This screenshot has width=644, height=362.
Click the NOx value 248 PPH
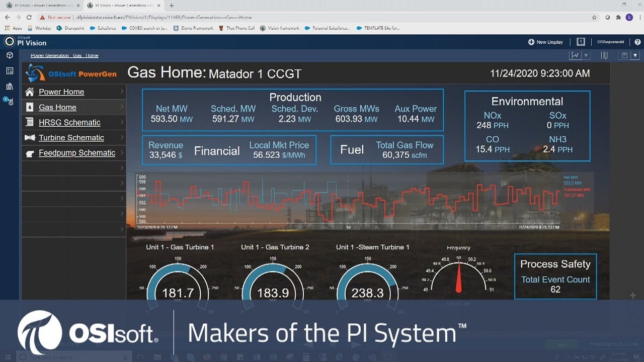point(493,125)
